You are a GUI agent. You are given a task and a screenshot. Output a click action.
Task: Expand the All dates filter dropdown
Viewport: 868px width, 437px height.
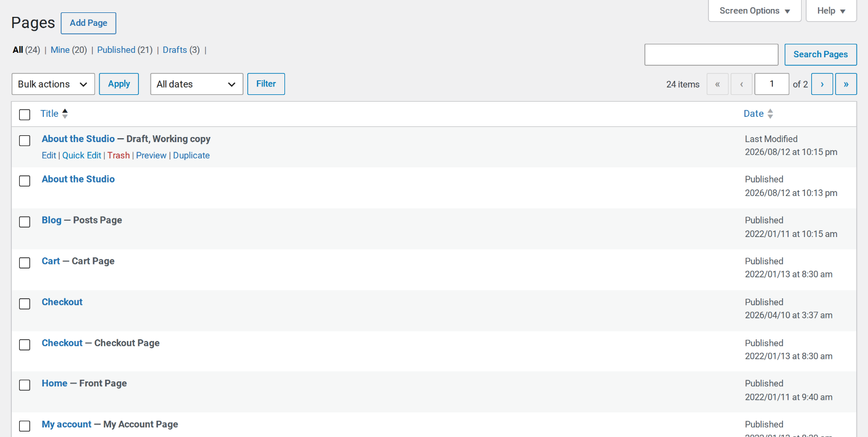197,84
